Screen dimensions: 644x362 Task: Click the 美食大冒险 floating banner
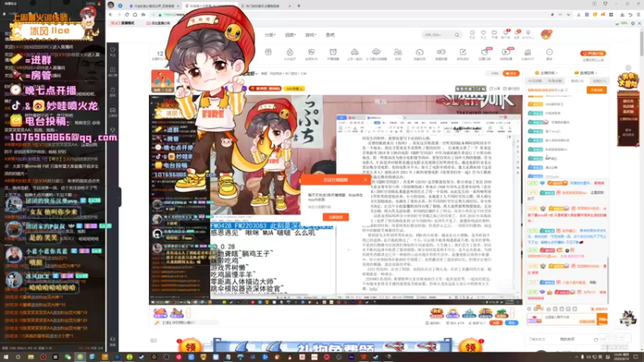click(628, 80)
